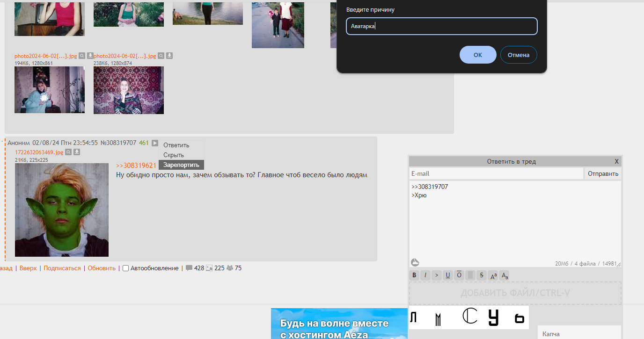The height and width of the screenshot is (339, 644).
Task: Focus the Капча input field
Action: pos(579,332)
